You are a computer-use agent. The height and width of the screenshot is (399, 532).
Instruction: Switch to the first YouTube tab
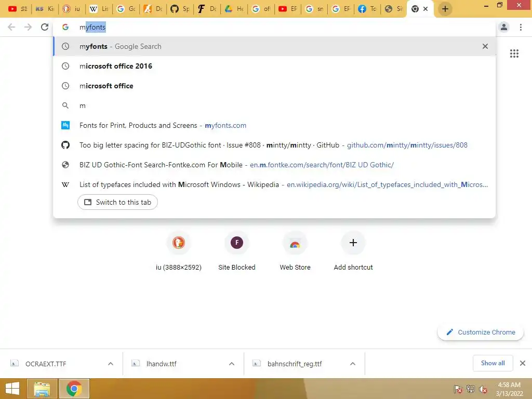(x=17, y=9)
